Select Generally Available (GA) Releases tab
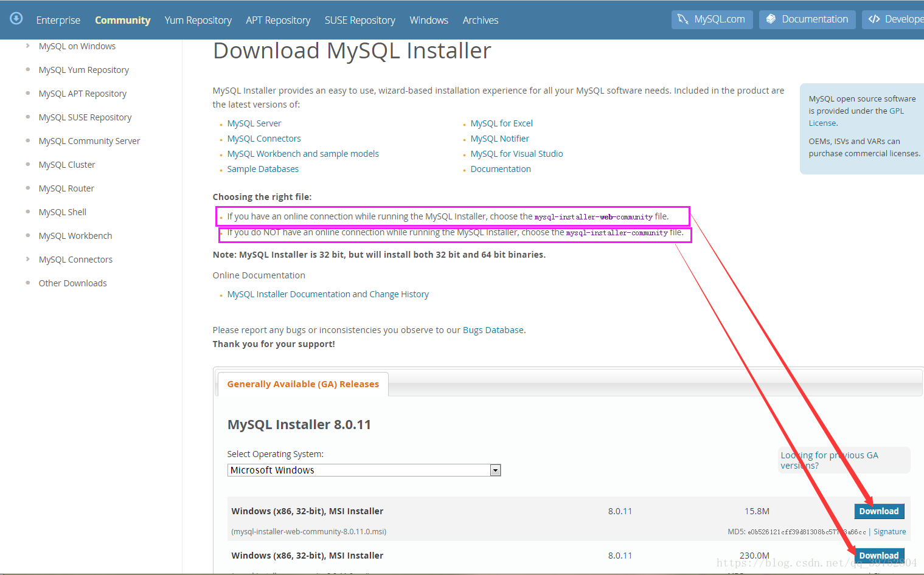 (x=302, y=384)
